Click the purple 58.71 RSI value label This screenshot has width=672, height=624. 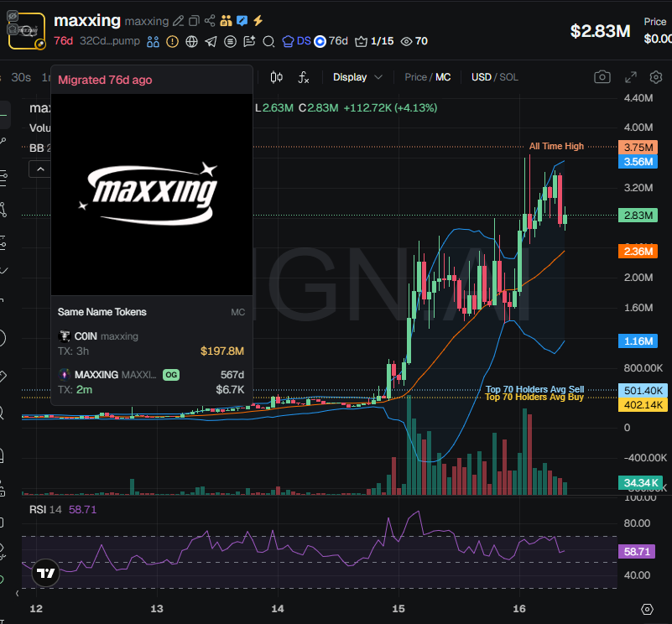tap(637, 551)
